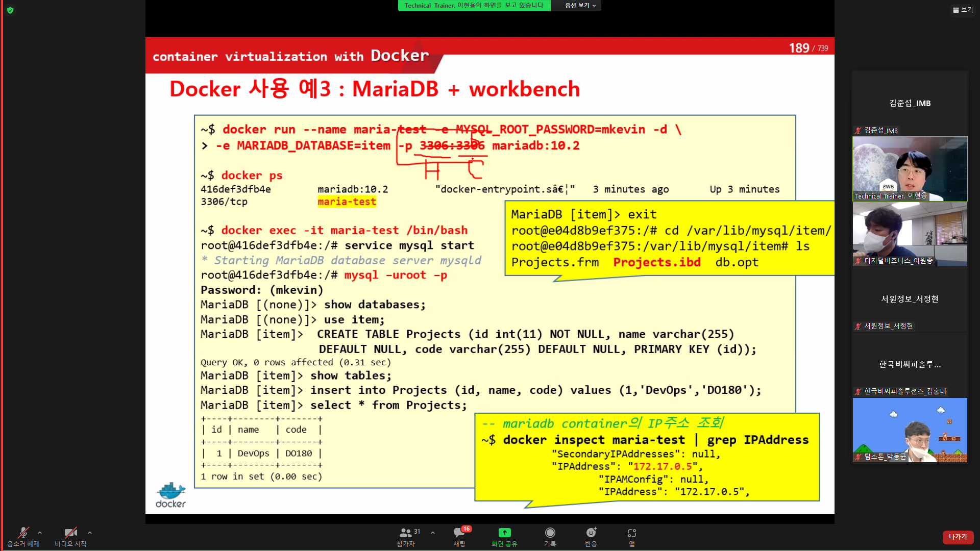Leave the meeting with 나가기 button
980x551 pixels.
pos(958,537)
